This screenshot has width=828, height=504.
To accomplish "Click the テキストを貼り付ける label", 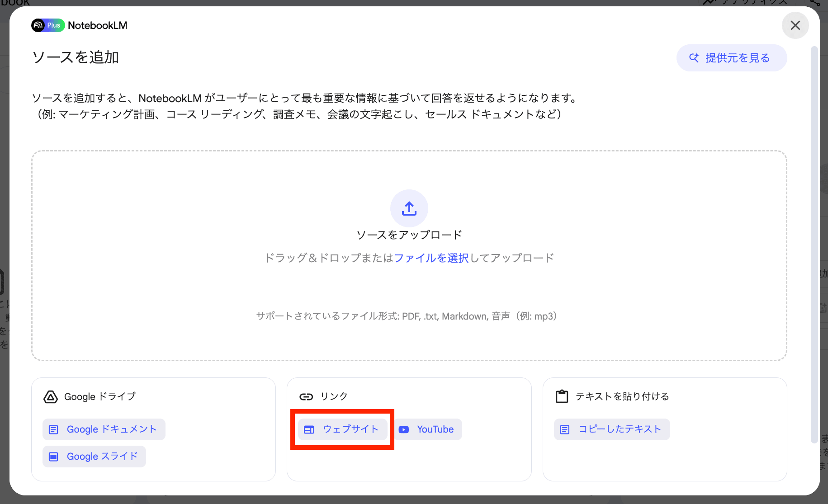I will click(x=622, y=396).
